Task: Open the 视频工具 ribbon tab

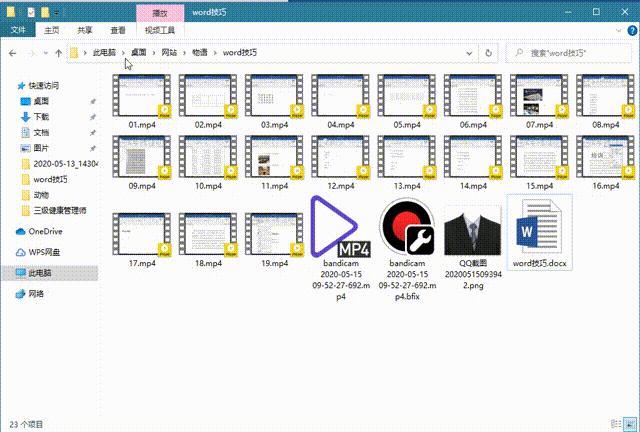Action: (160, 30)
